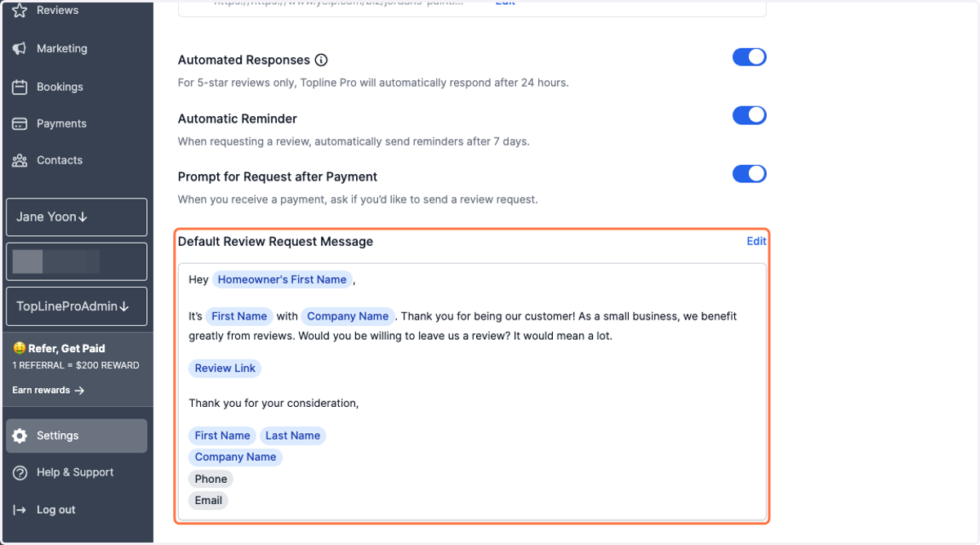
Task: Navigate to Payments page
Action: click(61, 124)
